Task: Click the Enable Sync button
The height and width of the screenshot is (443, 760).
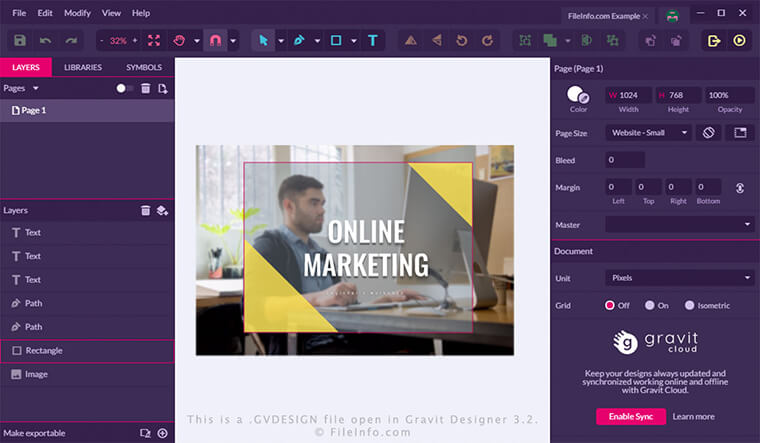Action: click(x=630, y=416)
